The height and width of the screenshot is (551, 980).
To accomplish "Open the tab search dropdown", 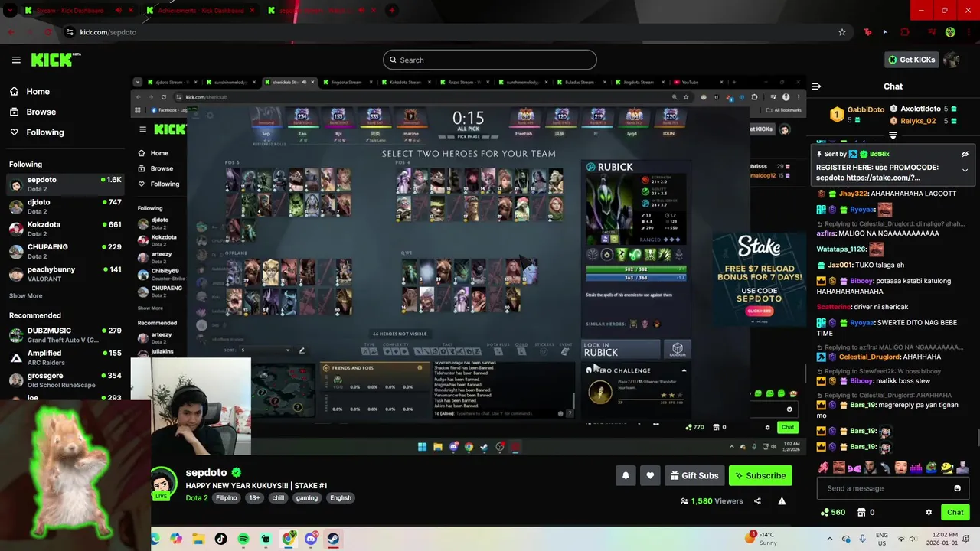I will click(9, 11).
